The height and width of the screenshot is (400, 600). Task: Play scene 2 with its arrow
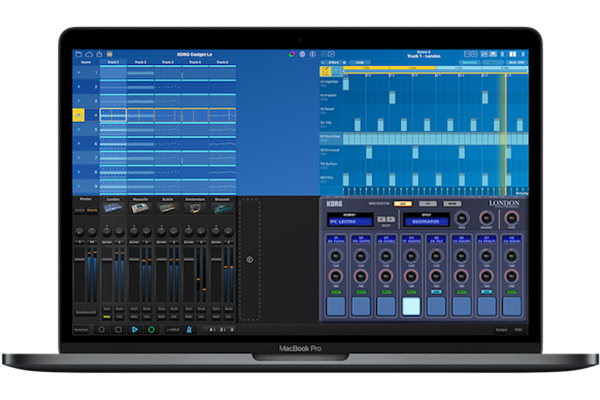[79, 87]
